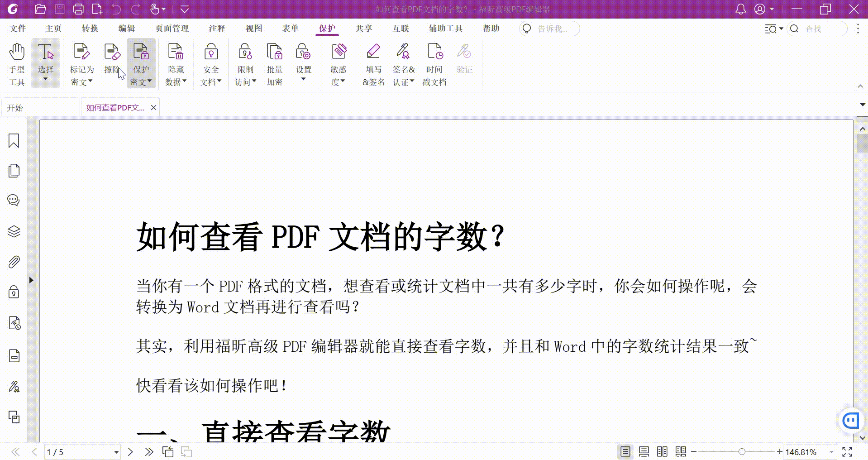Enable facing pages view in status bar
This screenshot has width=868, height=460.
click(662, 451)
